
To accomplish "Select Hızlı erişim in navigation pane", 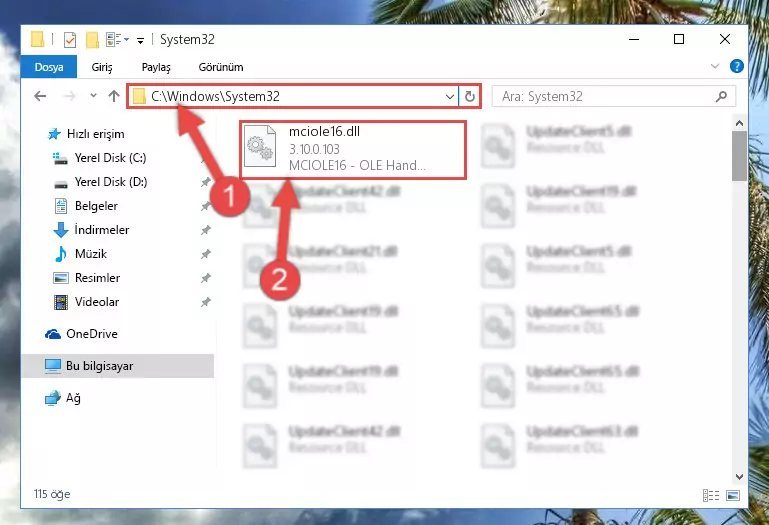I will (95, 134).
